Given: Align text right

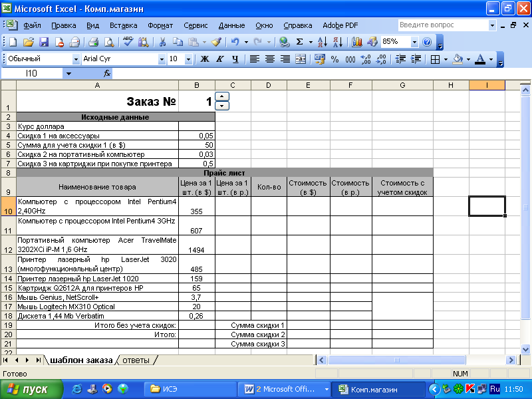Looking at the screenshot, I should [285, 59].
